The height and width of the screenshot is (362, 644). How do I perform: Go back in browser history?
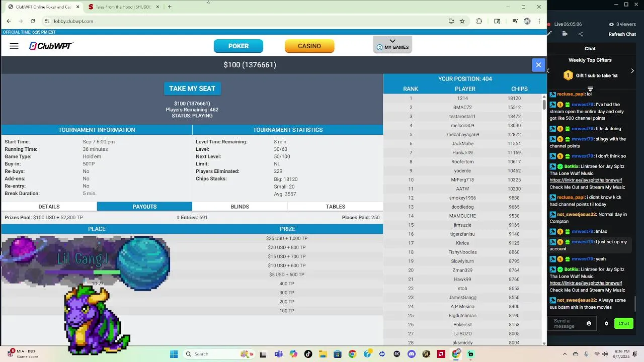pyautogui.click(x=9, y=21)
